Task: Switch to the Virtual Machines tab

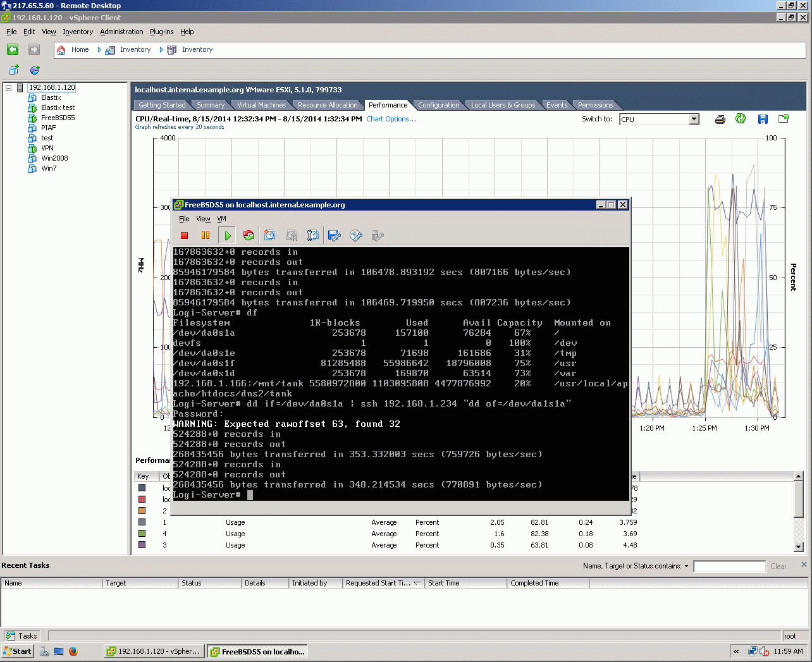Action: pos(261,105)
